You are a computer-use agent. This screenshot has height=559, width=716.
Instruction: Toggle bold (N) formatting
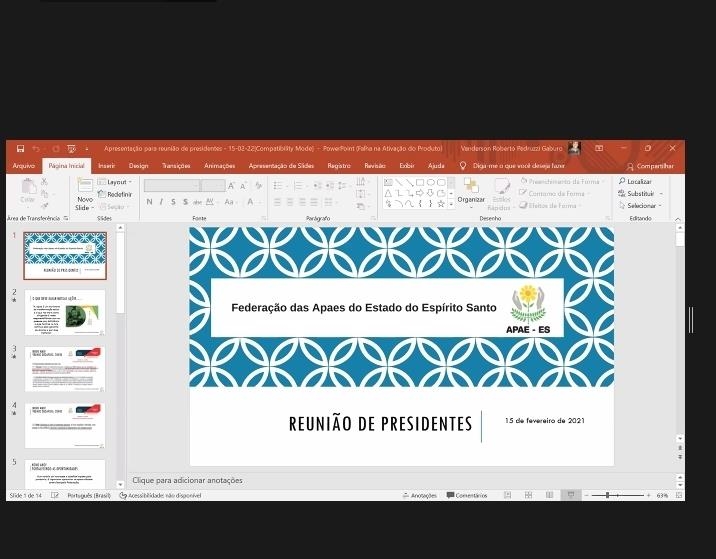[149, 202]
